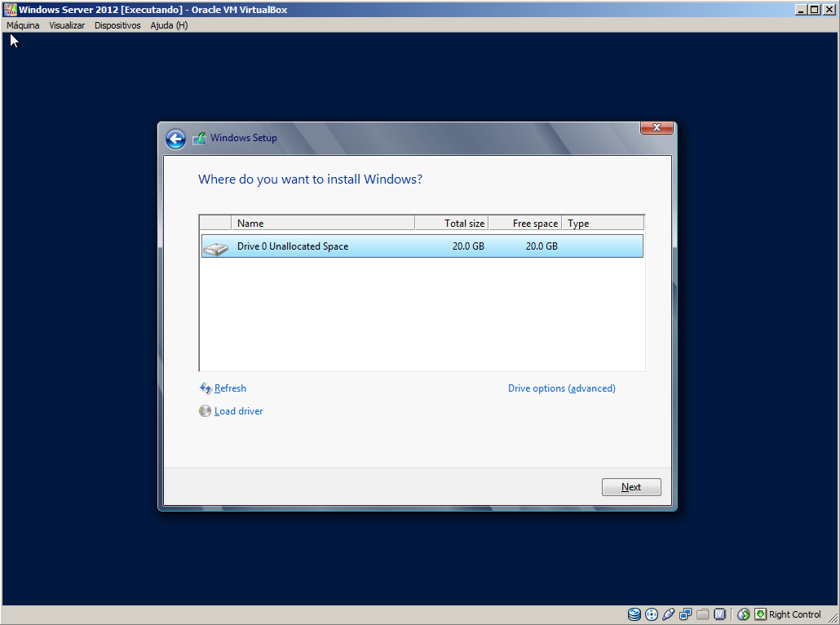Click the VirtualBox window title icon
Screen dimensions: 840x625
pos(10,9)
